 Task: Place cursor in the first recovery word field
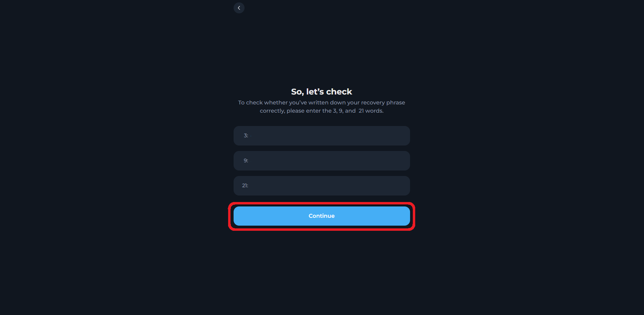coord(321,136)
